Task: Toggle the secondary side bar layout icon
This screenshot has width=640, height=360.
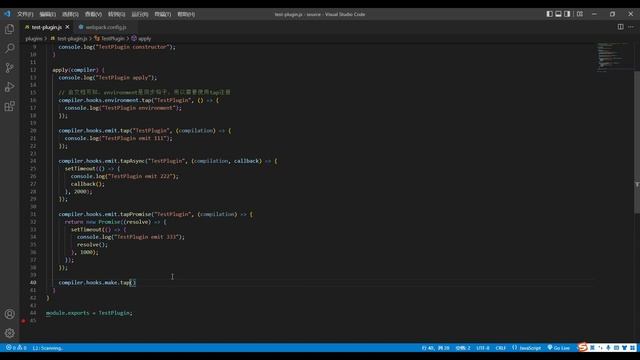Action: coord(567,14)
